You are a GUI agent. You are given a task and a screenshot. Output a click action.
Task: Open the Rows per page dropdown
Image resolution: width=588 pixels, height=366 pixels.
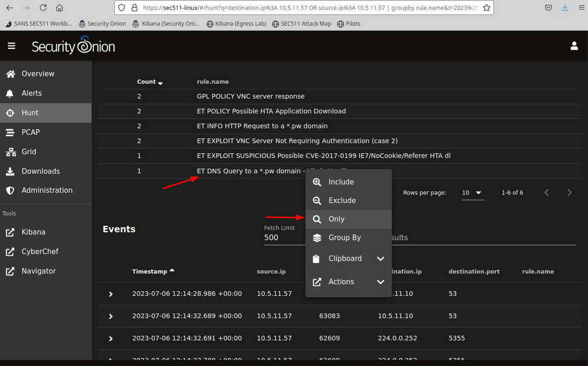pyautogui.click(x=472, y=192)
